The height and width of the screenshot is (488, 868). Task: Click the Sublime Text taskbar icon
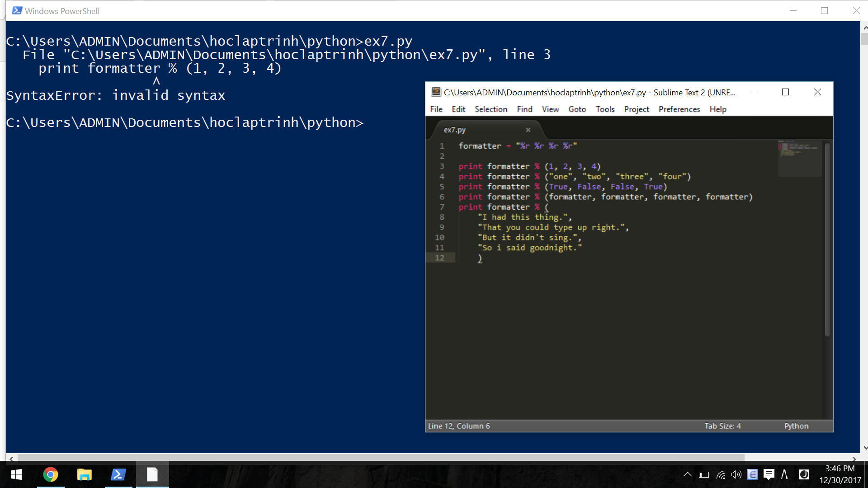152,475
